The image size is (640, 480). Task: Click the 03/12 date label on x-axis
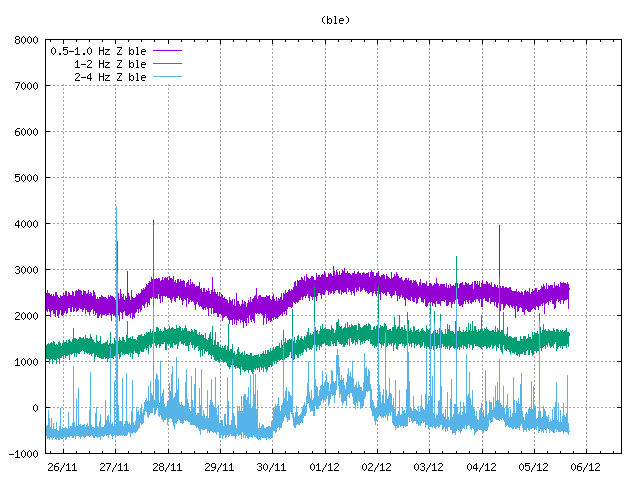[x=429, y=467]
